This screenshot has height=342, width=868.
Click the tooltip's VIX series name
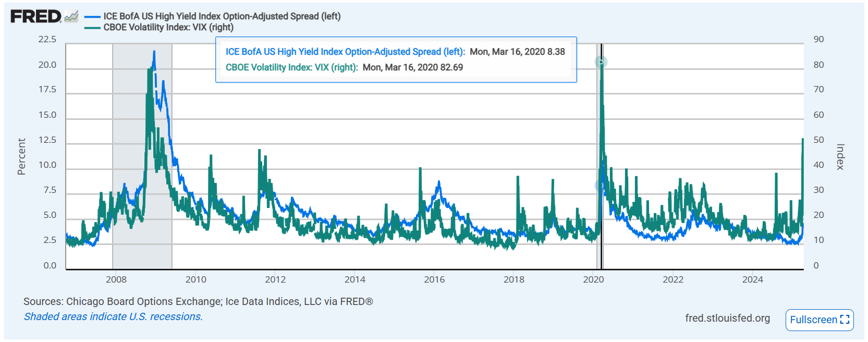pyautogui.click(x=291, y=67)
